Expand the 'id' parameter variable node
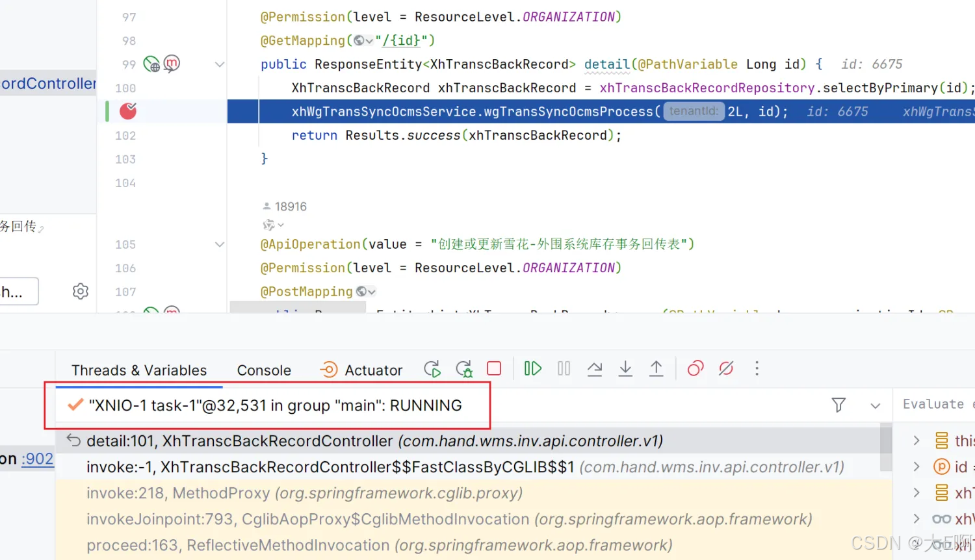 [916, 466]
